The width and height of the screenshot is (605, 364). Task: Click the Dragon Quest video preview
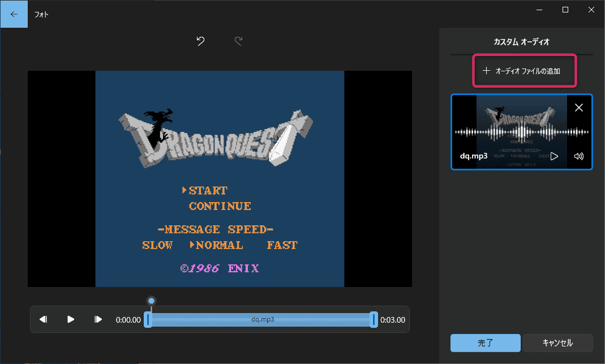(220, 178)
